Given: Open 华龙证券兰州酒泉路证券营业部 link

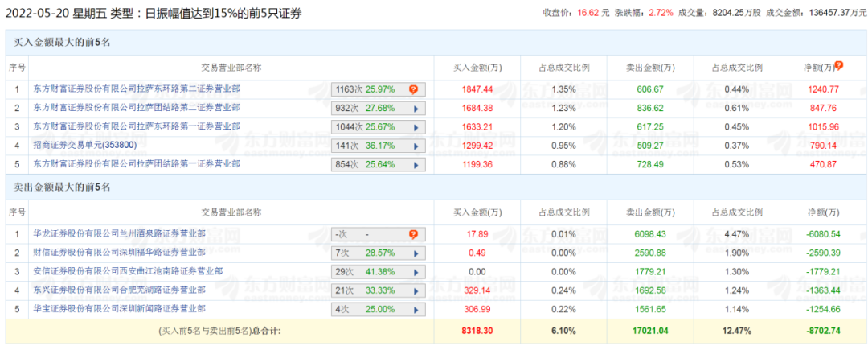Looking at the screenshot, I should (119, 234).
